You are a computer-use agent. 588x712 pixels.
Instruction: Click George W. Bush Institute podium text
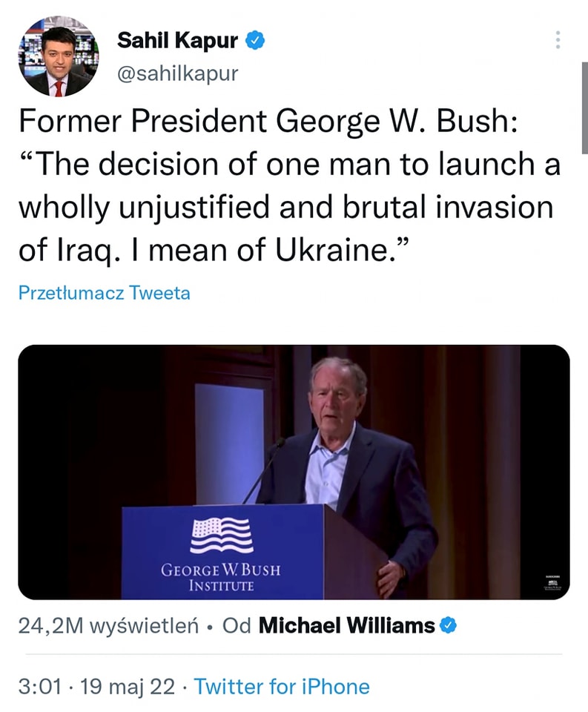click(x=222, y=578)
